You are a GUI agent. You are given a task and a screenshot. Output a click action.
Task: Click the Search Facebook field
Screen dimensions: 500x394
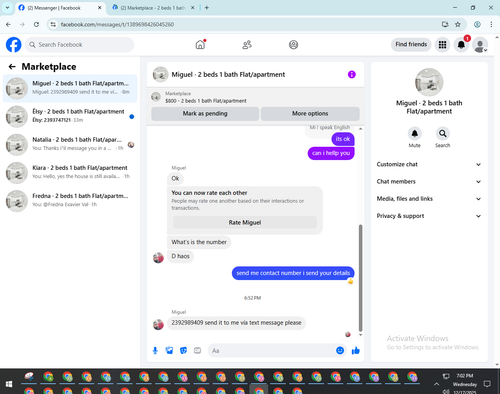pyautogui.click(x=79, y=45)
